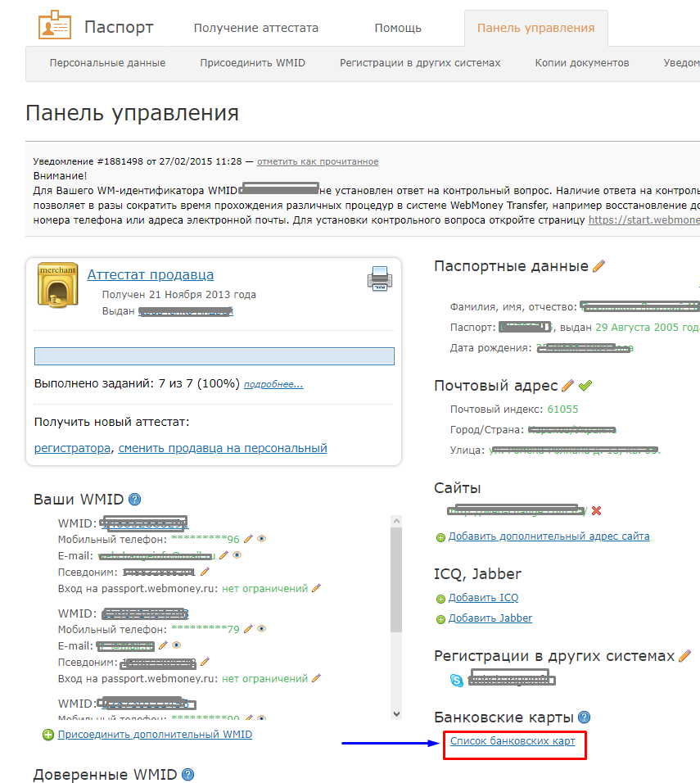Image resolution: width=700 pixels, height=783 pixels.
Task: Edit the first WMID's Псевдоним
Action: [x=205, y=572]
